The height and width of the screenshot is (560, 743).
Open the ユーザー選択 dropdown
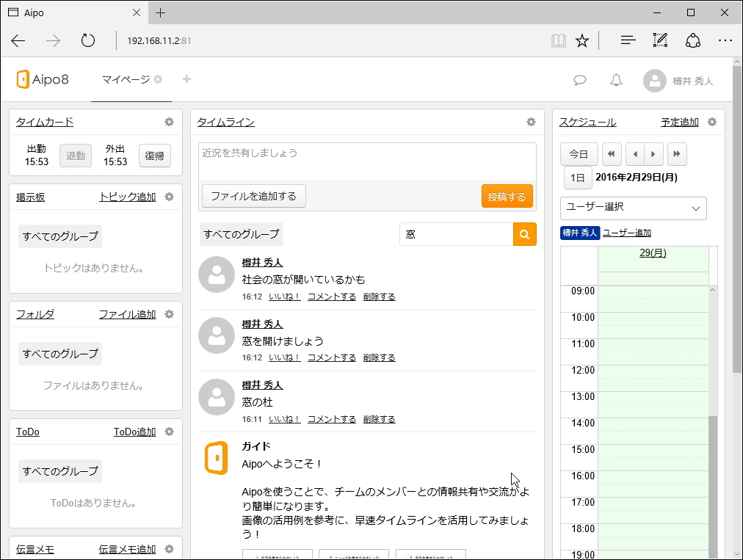coord(633,208)
